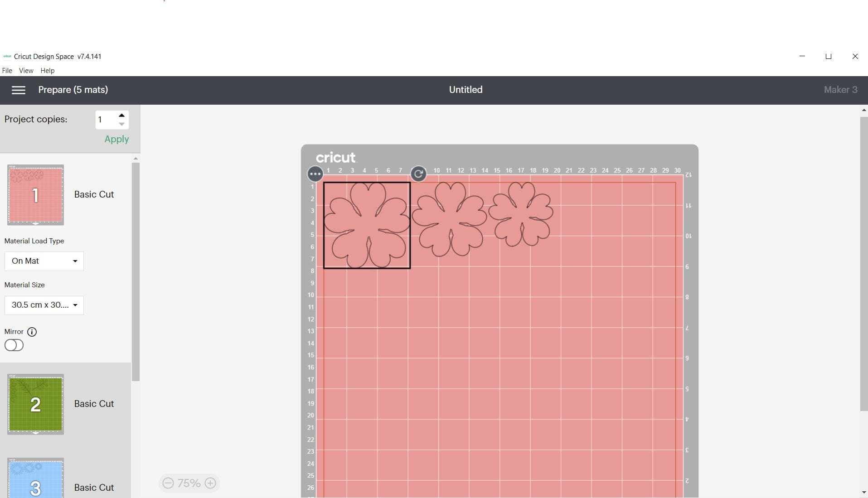Click the rotate handle on selected flower
868x498 pixels.
(x=418, y=174)
